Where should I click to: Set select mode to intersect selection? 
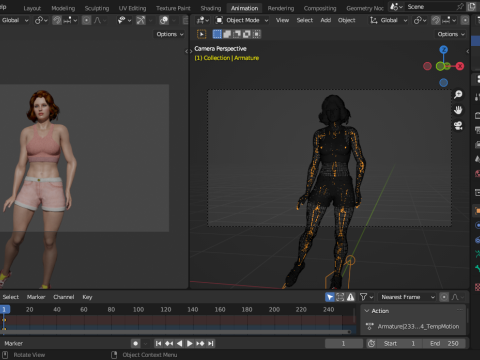(256, 34)
